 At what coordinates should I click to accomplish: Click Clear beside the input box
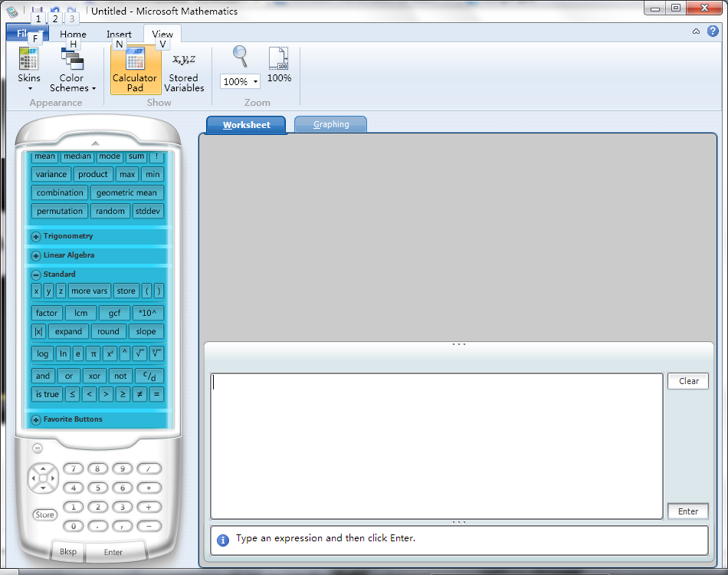coord(688,381)
